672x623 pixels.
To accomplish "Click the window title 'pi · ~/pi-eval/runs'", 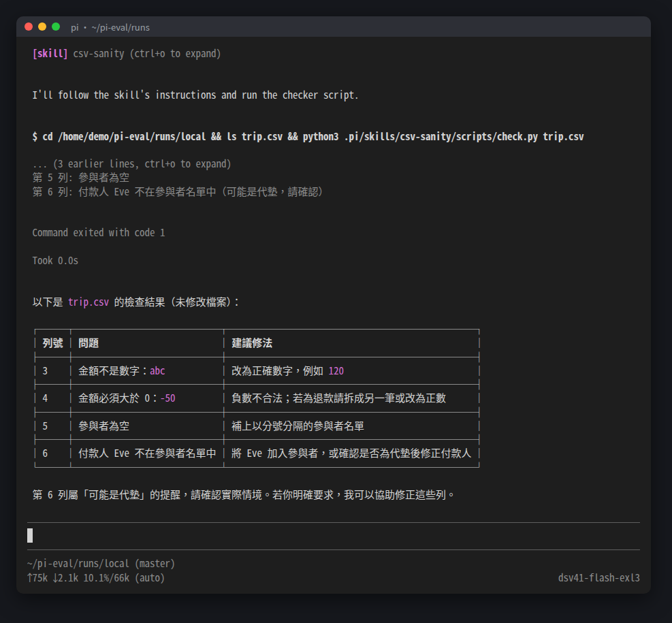I will click(110, 27).
